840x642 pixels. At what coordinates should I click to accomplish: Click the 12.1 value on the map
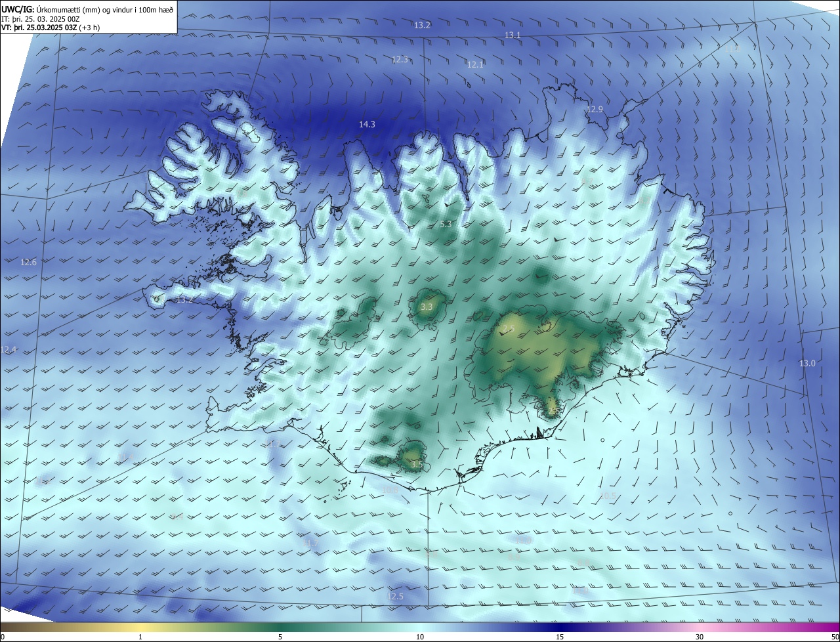click(x=475, y=64)
